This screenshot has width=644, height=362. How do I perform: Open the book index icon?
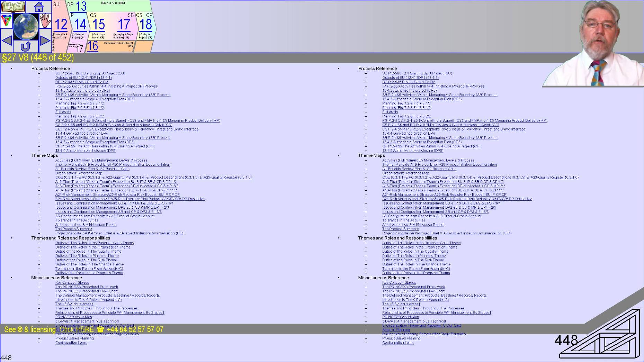pyautogui.click(x=13, y=7)
